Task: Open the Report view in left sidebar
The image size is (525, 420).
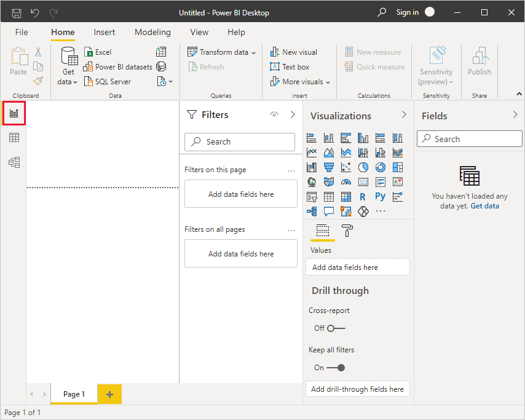Action: pos(14,113)
